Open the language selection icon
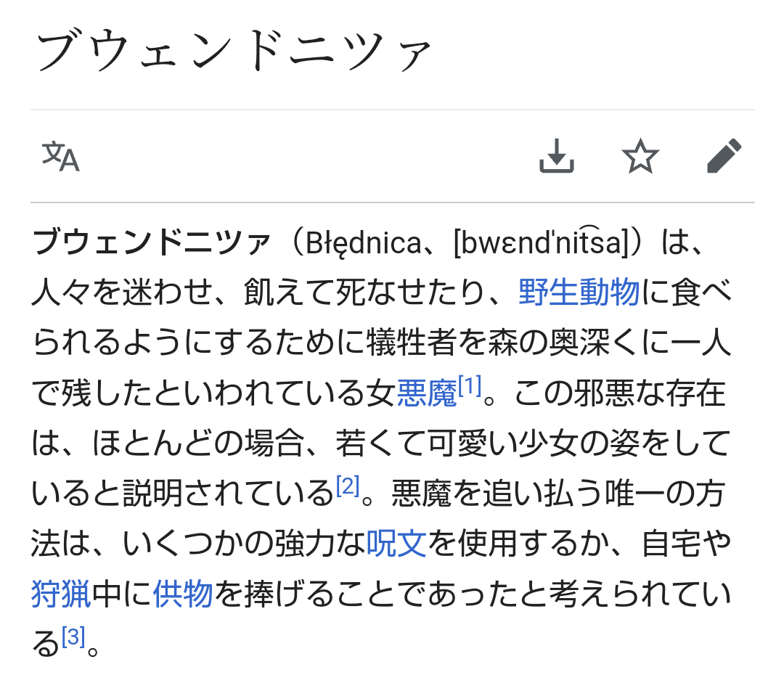Viewport: 784px width, 683px height. (61, 156)
